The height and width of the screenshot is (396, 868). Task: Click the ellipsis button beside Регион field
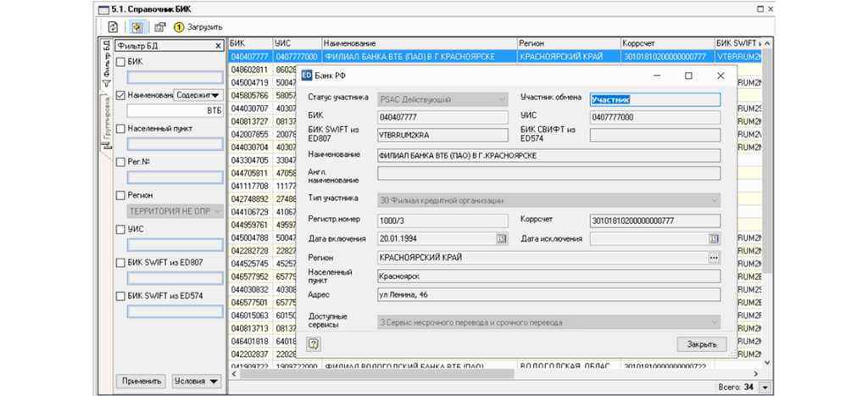tap(714, 258)
